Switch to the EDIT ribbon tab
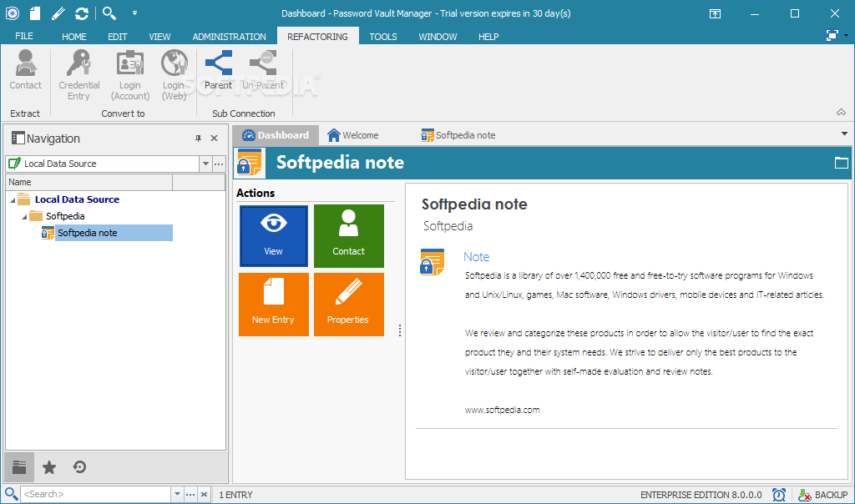This screenshot has width=855, height=504. 117,37
